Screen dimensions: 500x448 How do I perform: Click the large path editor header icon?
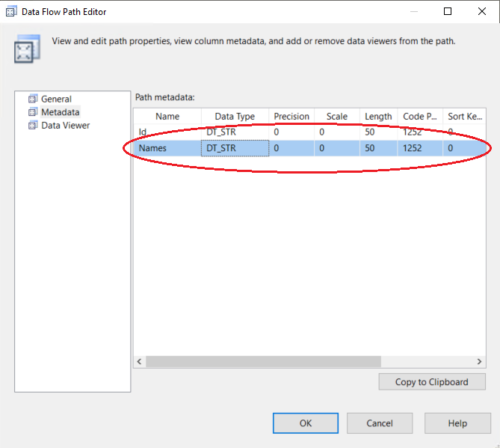click(x=28, y=49)
